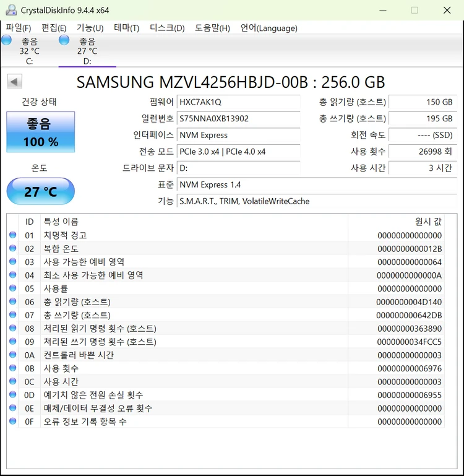Select raw value 0000000006976
Image resolution: width=464 pixels, height=476 pixels.
[410, 368]
